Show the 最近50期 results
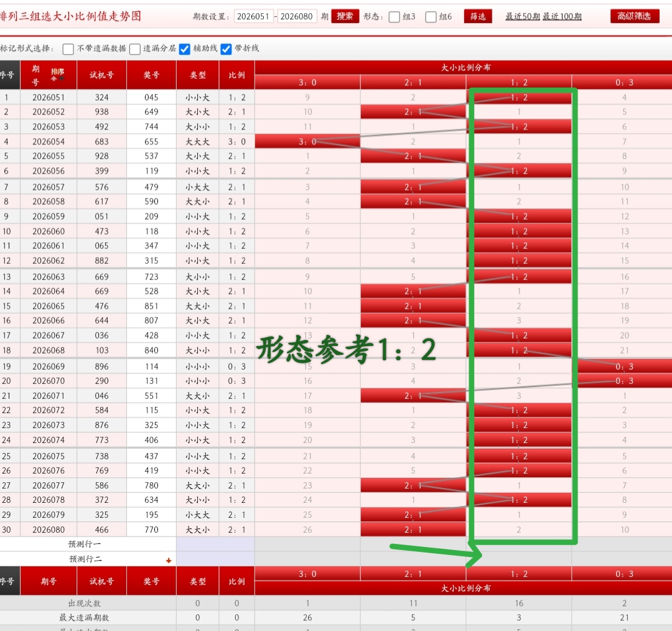The height and width of the screenshot is (631, 672). pos(522,17)
